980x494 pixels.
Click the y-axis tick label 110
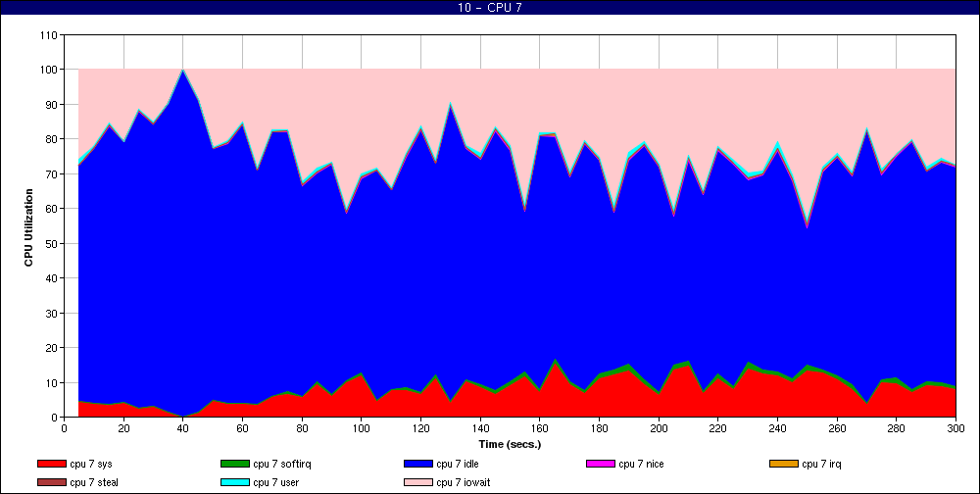(50, 35)
